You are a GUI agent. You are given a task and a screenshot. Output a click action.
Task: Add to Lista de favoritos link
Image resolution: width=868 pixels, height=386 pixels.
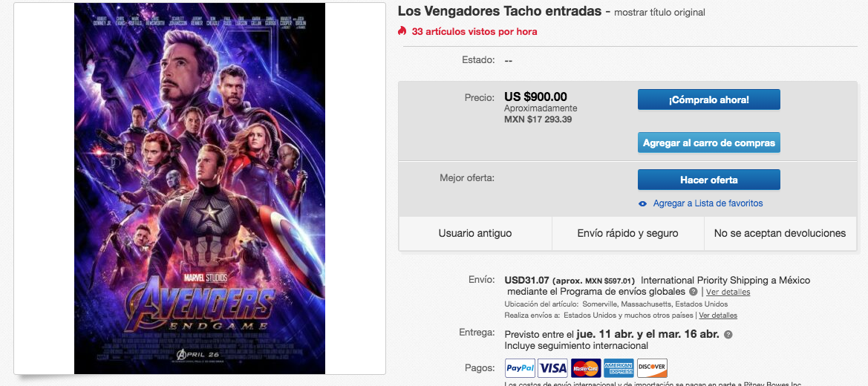coord(708,203)
